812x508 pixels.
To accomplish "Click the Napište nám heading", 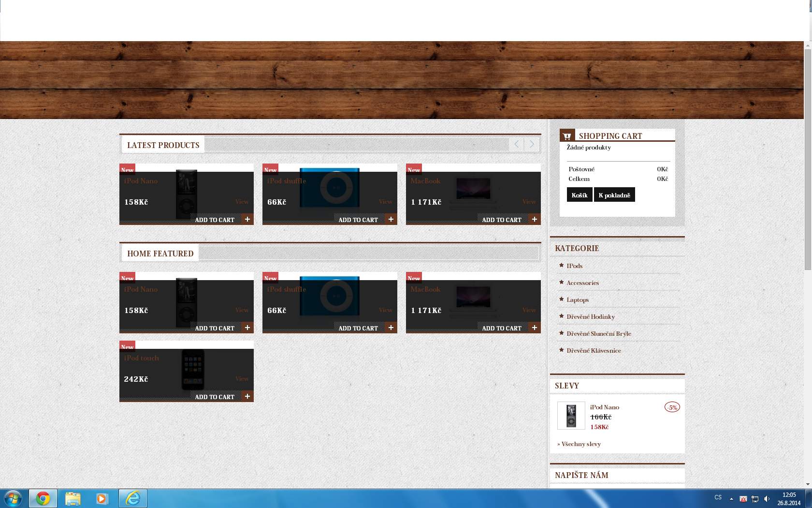I will coord(581,475).
